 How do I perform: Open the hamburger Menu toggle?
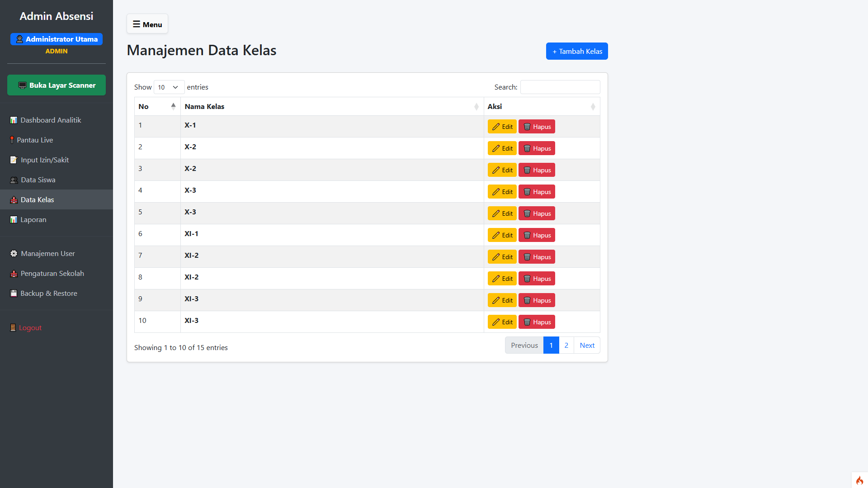(x=147, y=24)
